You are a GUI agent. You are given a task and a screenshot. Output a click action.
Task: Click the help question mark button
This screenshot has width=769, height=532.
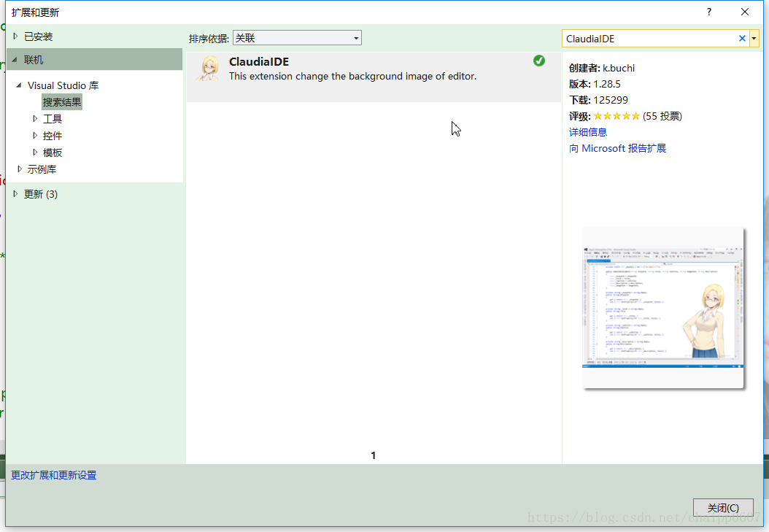[x=708, y=12]
